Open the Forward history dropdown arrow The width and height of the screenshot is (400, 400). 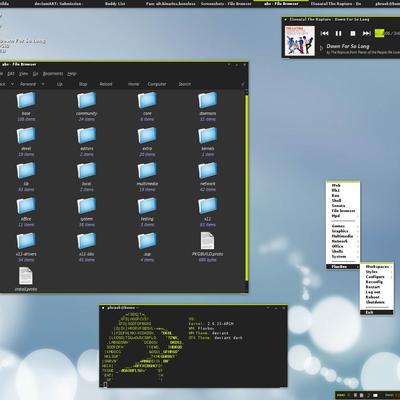pyautogui.click(x=43, y=84)
